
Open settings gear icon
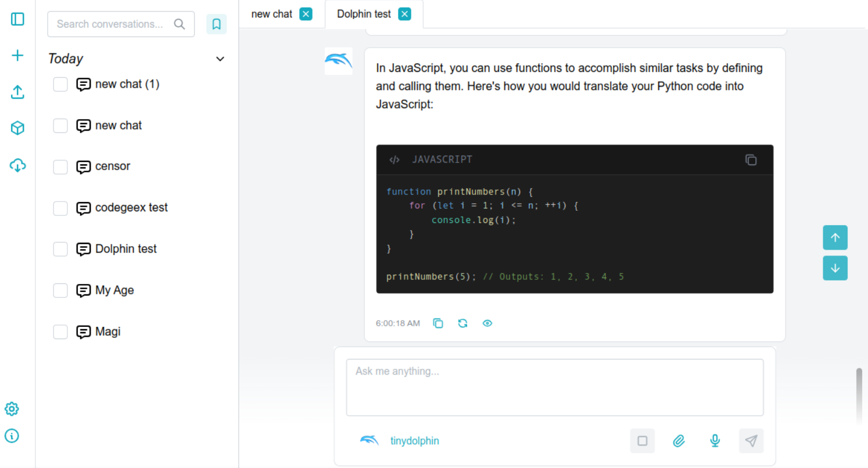[x=12, y=409]
